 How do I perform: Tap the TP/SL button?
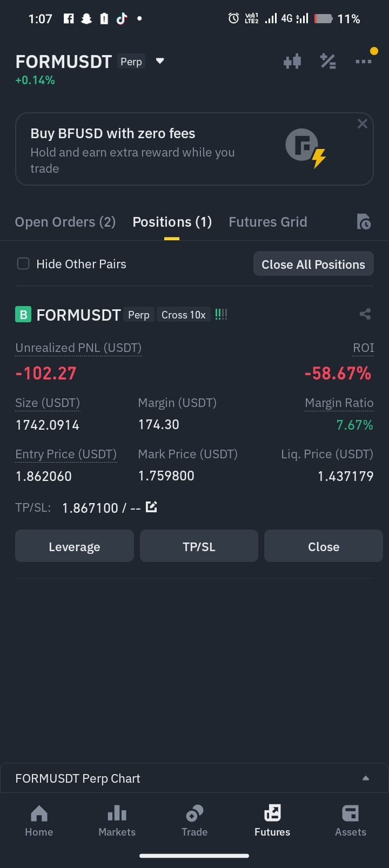[199, 546]
